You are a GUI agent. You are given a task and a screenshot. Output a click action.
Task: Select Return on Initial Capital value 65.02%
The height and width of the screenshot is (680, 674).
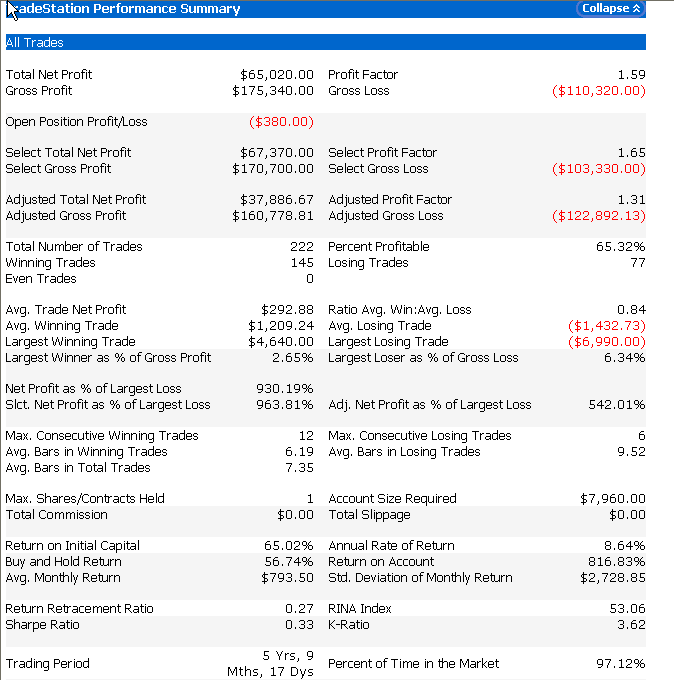tap(288, 546)
